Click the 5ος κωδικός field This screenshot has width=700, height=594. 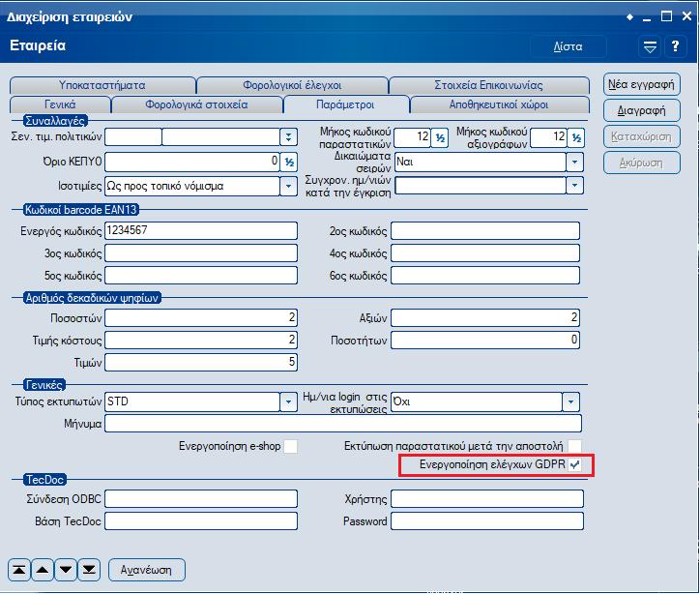pyautogui.click(x=201, y=276)
